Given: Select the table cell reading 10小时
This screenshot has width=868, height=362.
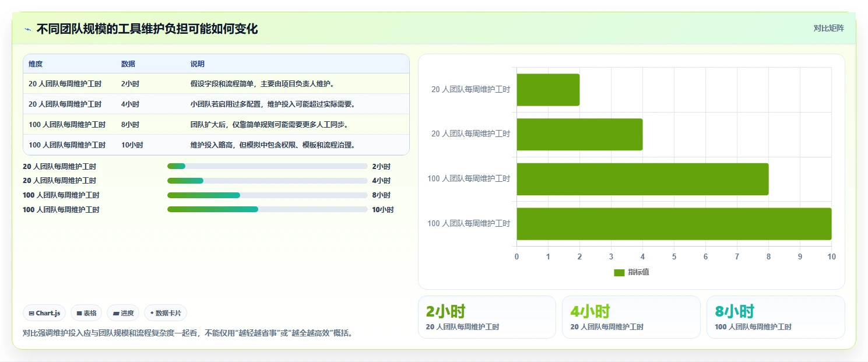Looking at the screenshot, I should click(x=132, y=145).
